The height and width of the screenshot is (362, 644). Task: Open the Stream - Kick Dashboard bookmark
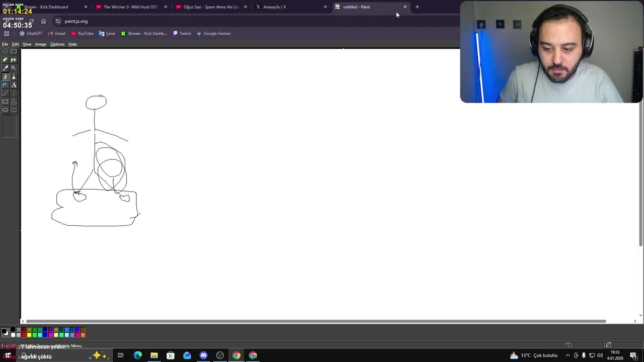[143, 34]
